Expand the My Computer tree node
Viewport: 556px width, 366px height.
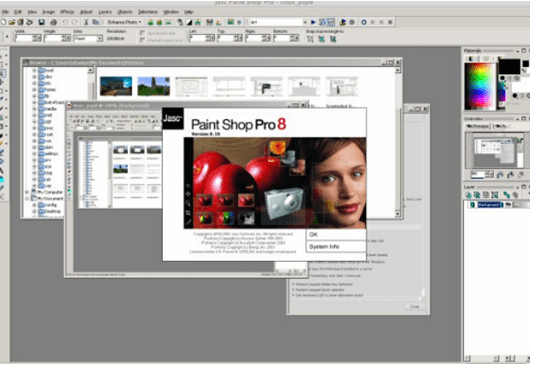click(28, 192)
